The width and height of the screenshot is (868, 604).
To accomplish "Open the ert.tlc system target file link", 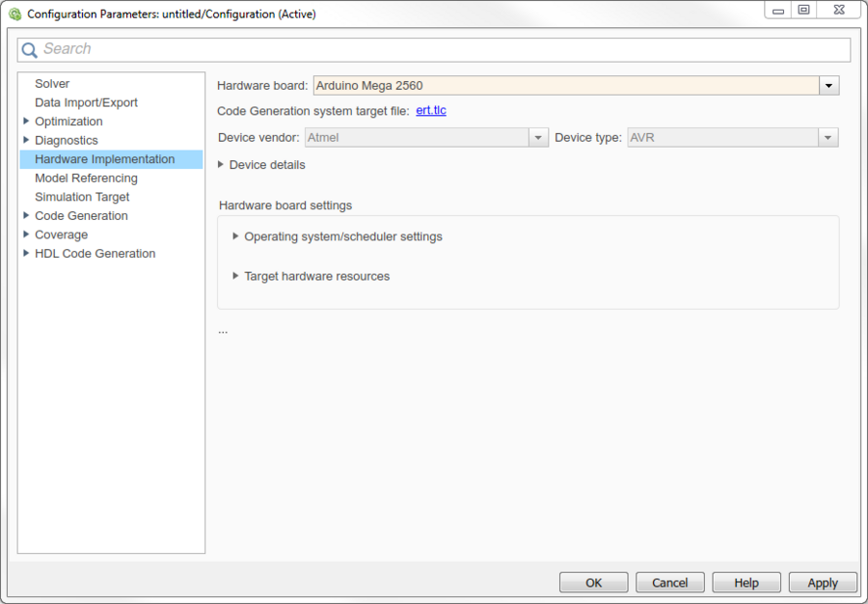I will point(430,111).
